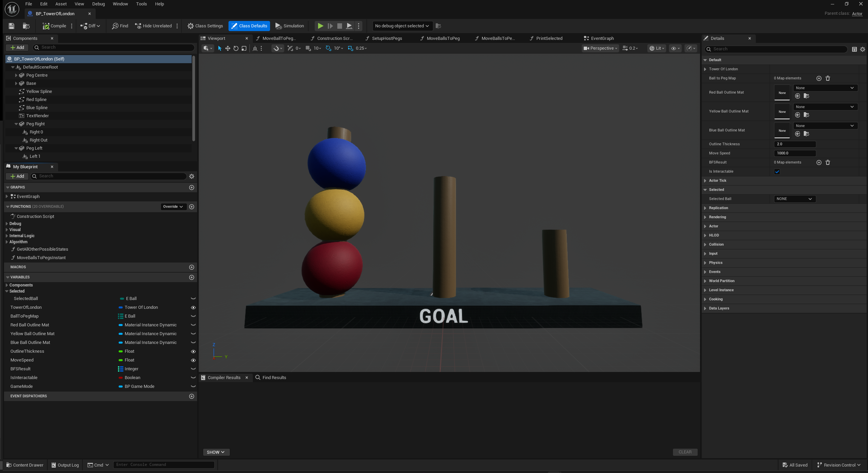Image resolution: width=868 pixels, height=473 pixels.
Task: Click the Class Settings button
Action: 205,26
